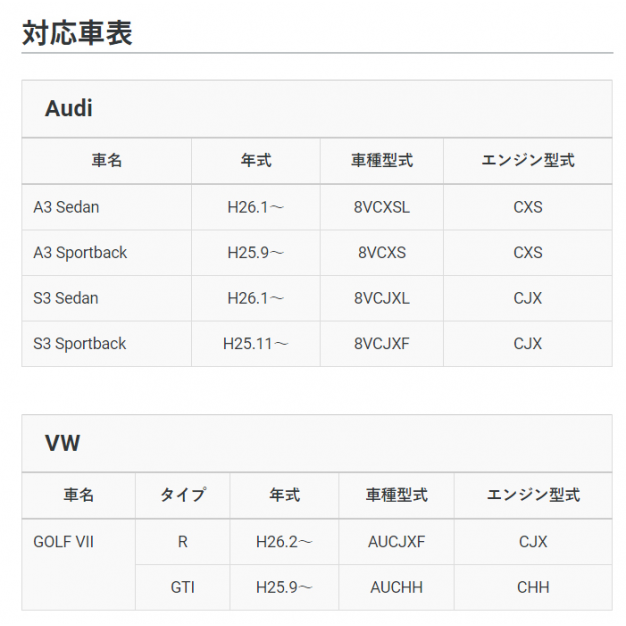626x626 pixels.
Task: Click the Audi エンジン型式 column header
Action: tap(528, 160)
